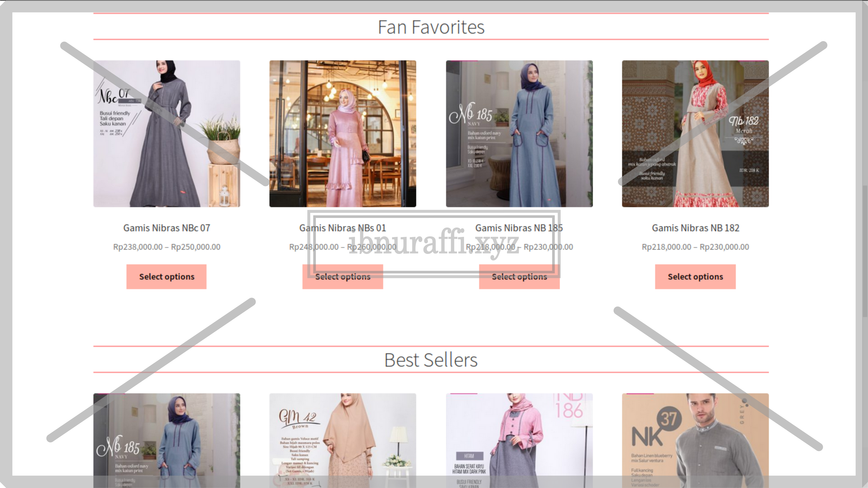
Task: Open Gamis Nibras NBc 07 product image
Action: click(166, 133)
